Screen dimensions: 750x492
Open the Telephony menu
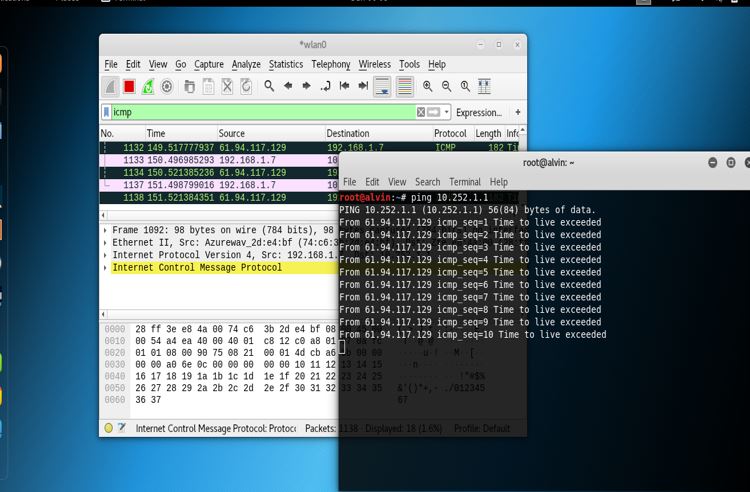(331, 64)
